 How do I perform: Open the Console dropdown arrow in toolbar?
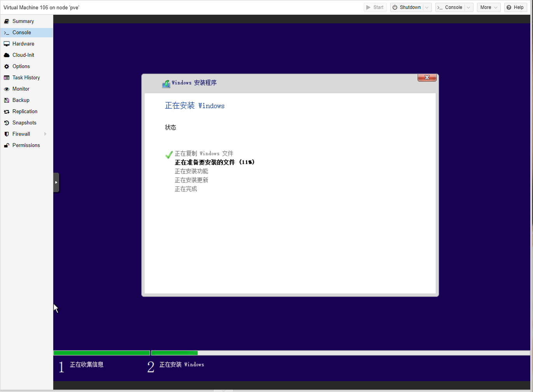[x=469, y=7]
